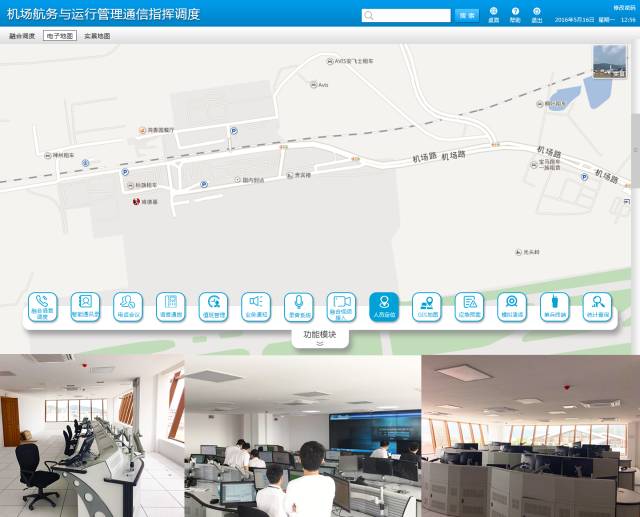Click the satellite view thumbnail on map

pos(609,62)
